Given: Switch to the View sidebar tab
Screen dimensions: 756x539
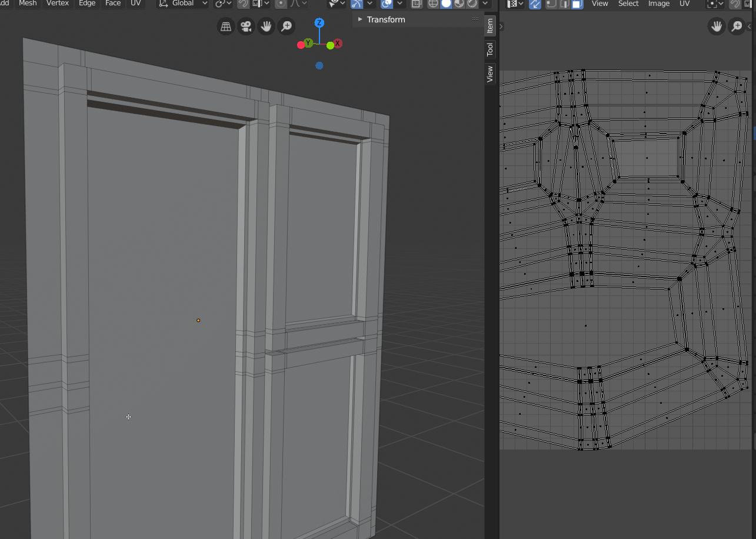Looking at the screenshot, I should 489,74.
